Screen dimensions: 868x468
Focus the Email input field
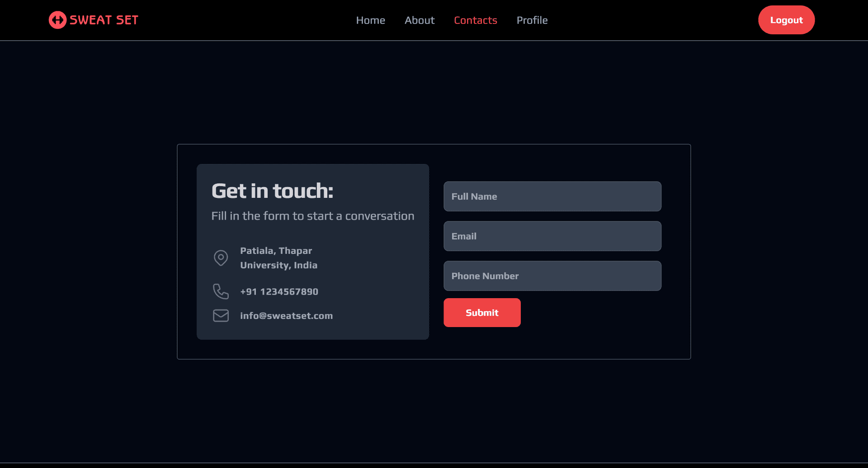[x=552, y=236]
